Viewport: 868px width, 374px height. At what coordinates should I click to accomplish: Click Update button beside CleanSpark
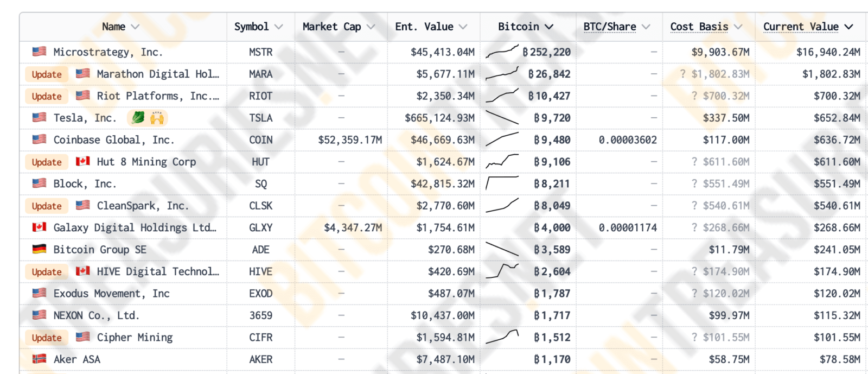[x=47, y=206]
